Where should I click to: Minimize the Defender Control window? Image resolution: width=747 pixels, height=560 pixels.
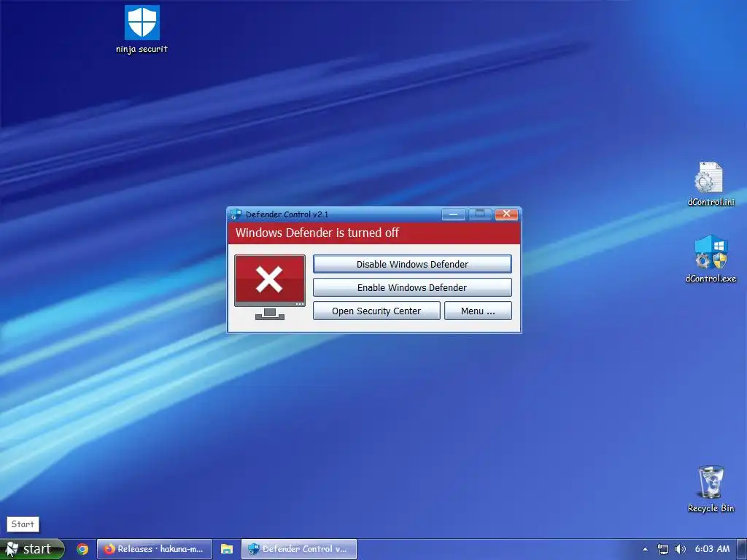click(453, 214)
